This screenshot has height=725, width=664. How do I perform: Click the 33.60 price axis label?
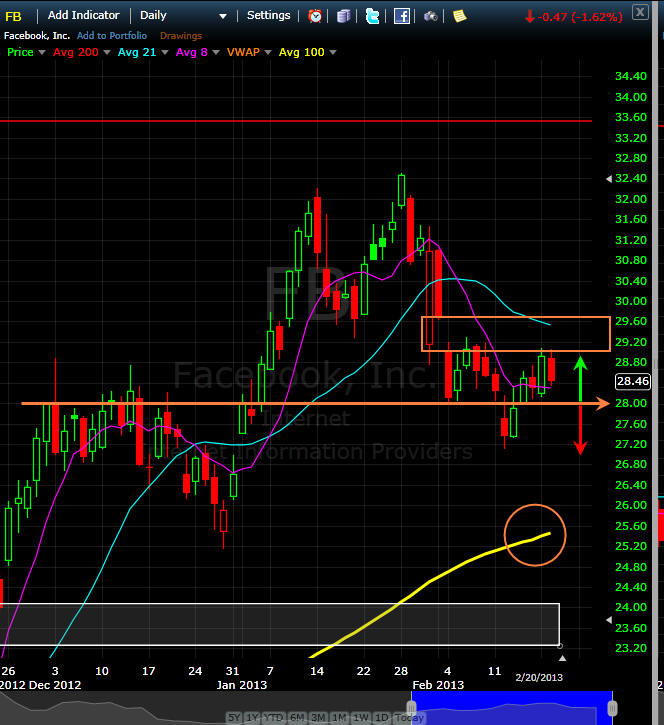click(x=631, y=117)
